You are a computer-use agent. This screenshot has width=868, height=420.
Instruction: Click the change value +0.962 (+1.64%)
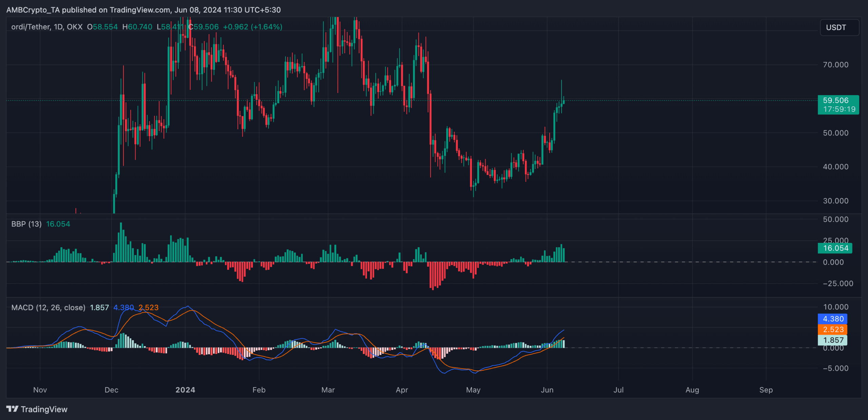(253, 27)
